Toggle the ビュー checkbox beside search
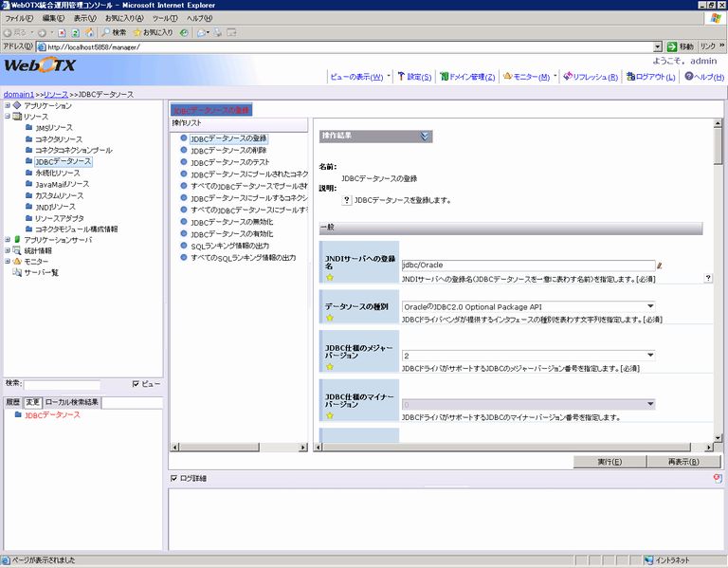The width and height of the screenshot is (728, 568). [136, 384]
